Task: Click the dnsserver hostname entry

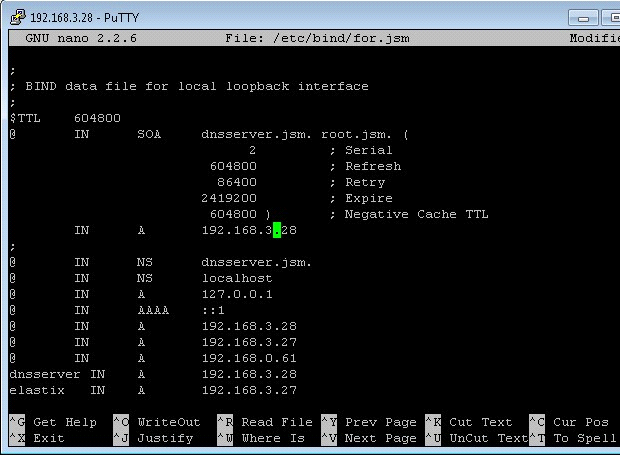Action: pos(45,374)
